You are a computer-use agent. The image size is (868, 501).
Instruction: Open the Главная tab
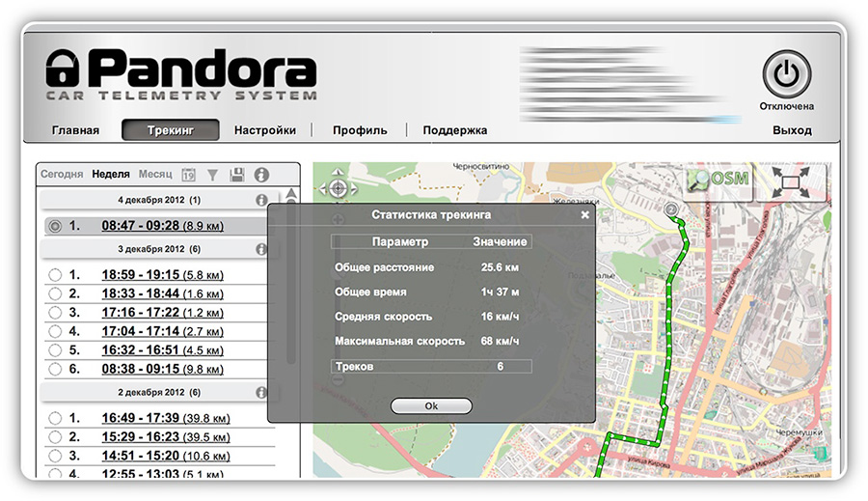click(75, 130)
